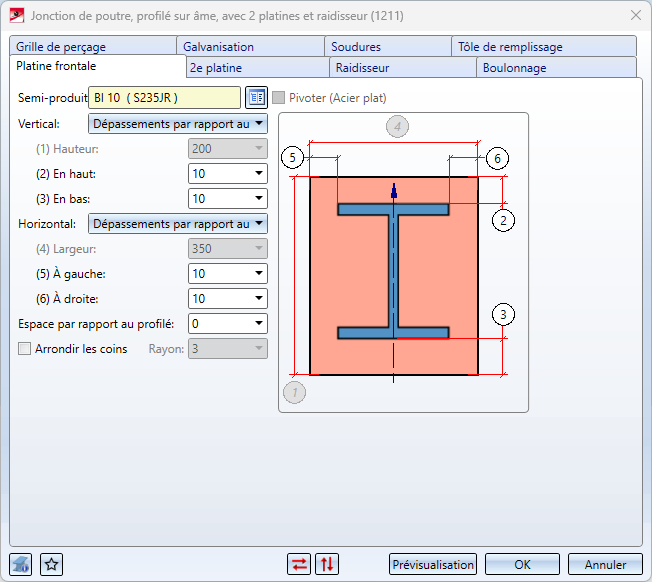Image resolution: width=652 pixels, height=582 pixels.
Task: Click the favorites star icon
Action: click(x=52, y=565)
